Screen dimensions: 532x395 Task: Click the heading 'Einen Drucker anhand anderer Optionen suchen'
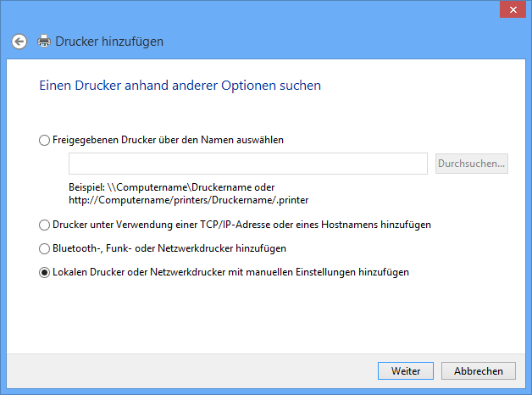click(x=180, y=86)
